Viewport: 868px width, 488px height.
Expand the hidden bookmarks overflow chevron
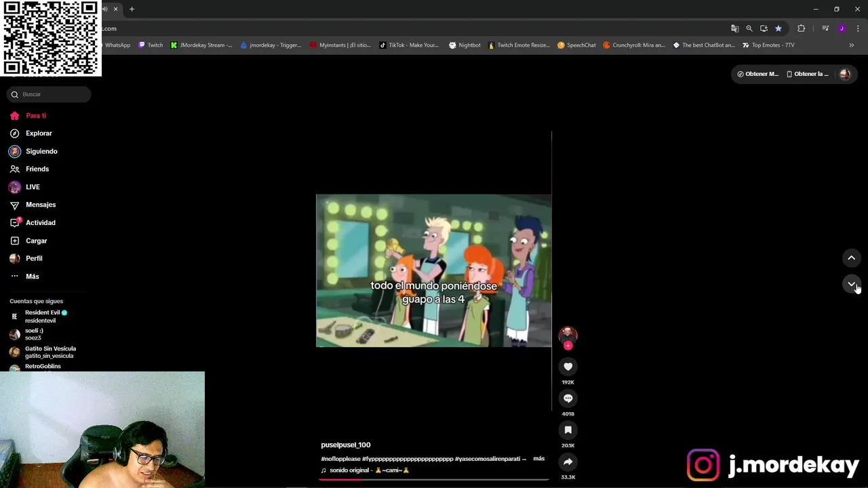851,45
